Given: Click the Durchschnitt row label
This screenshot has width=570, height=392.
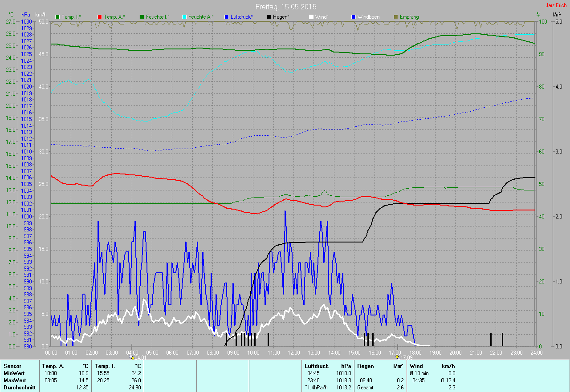Looking at the screenshot, I should tap(20, 388).
